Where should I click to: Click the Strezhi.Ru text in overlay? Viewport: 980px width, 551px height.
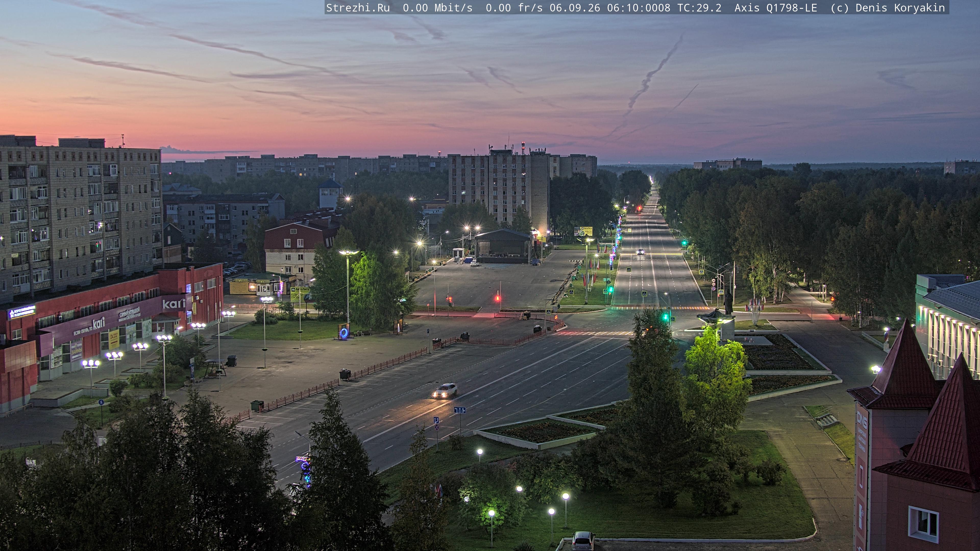coord(358,8)
